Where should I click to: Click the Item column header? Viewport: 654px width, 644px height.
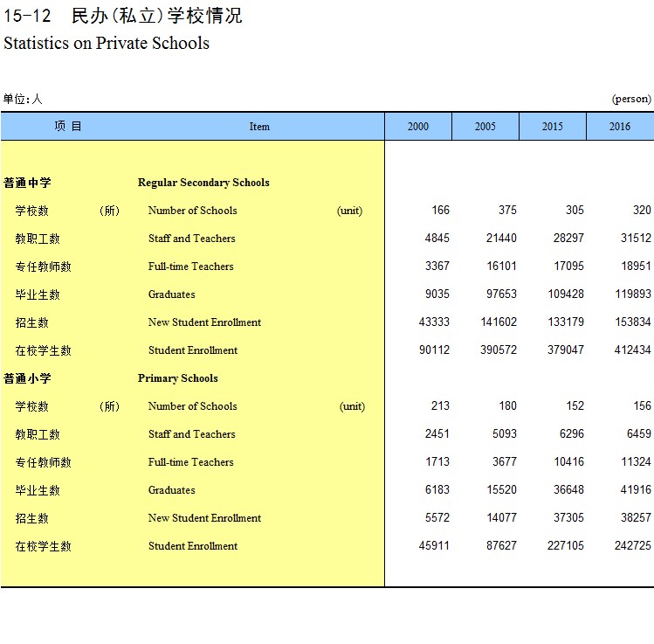point(259,127)
